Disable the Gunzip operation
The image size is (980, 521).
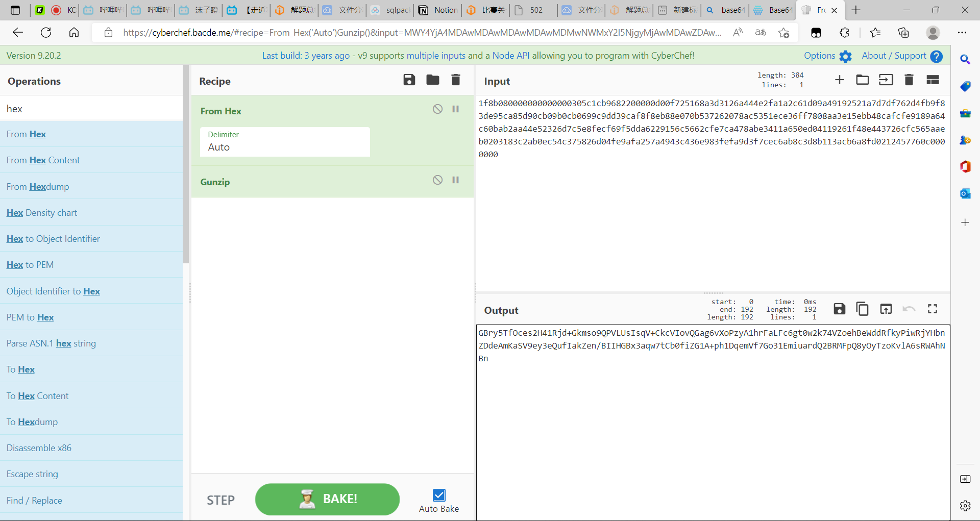(437, 180)
